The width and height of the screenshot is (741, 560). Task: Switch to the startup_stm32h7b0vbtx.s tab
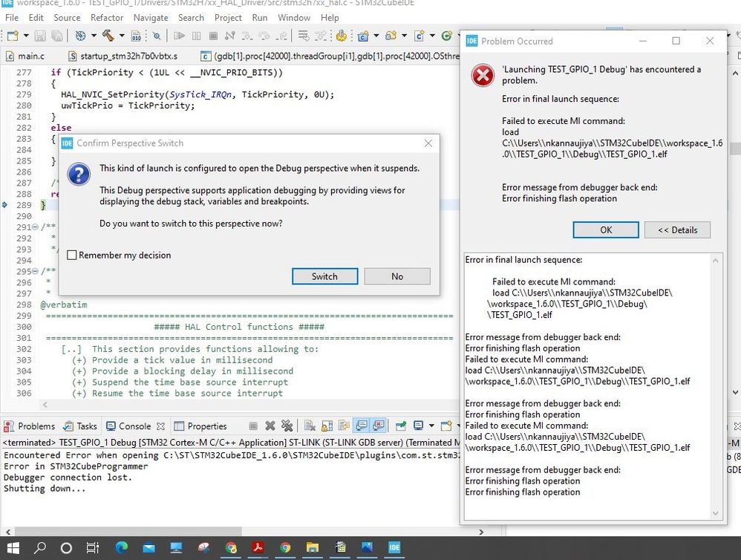tap(124, 56)
